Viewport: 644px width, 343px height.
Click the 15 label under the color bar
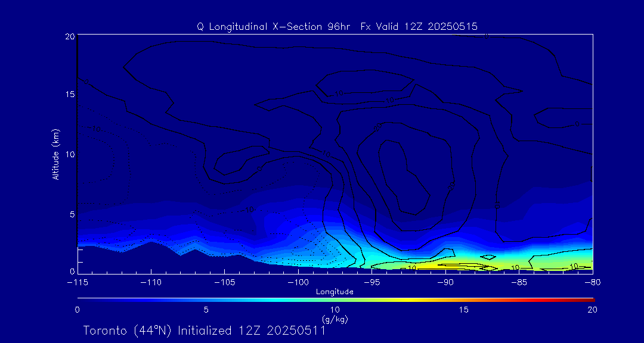(463, 310)
